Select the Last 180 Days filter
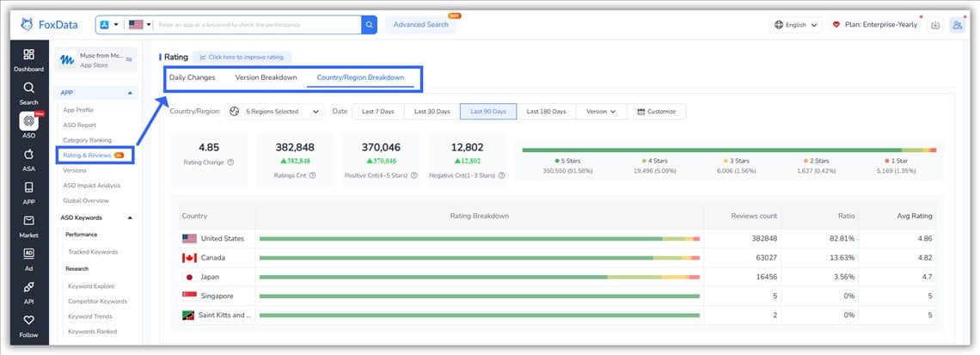 click(x=546, y=111)
